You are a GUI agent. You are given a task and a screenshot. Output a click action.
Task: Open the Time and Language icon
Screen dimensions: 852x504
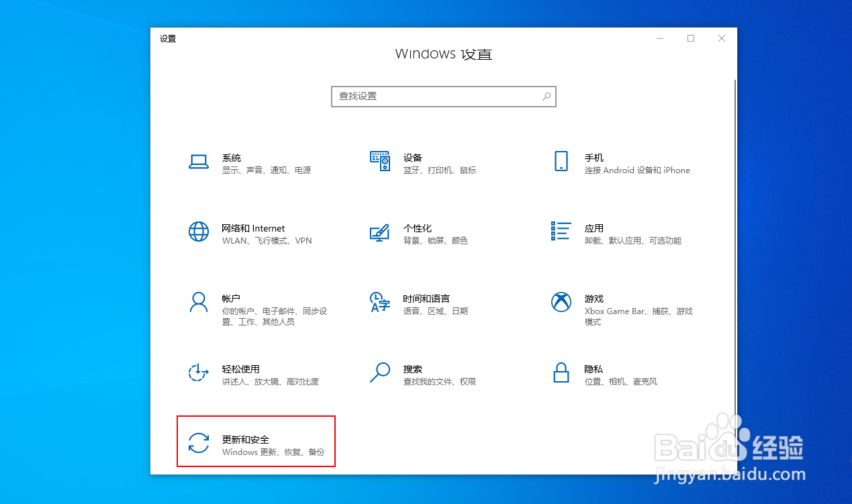tap(380, 302)
